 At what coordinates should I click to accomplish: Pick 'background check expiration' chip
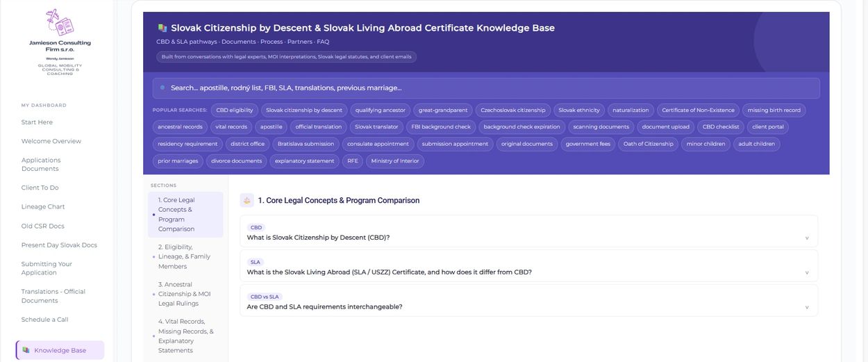[522, 126]
